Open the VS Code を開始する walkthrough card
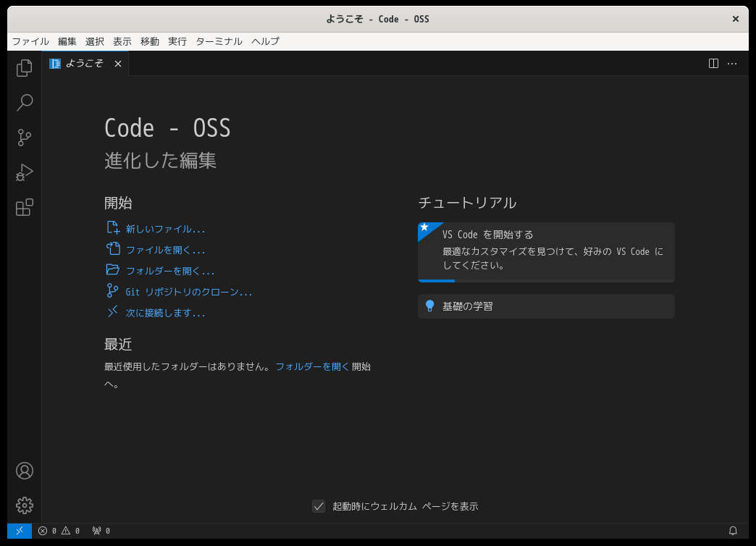 [546, 252]
